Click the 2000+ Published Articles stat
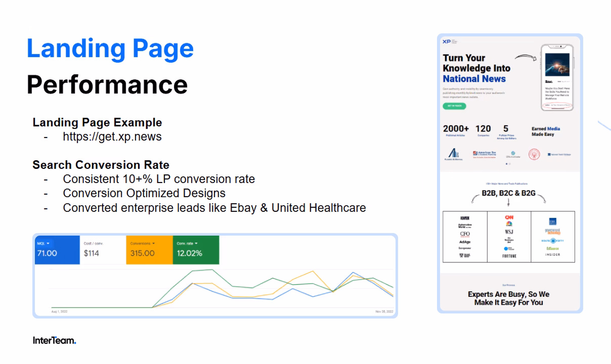This screenshot has height=364, width=611. [456, 130]
